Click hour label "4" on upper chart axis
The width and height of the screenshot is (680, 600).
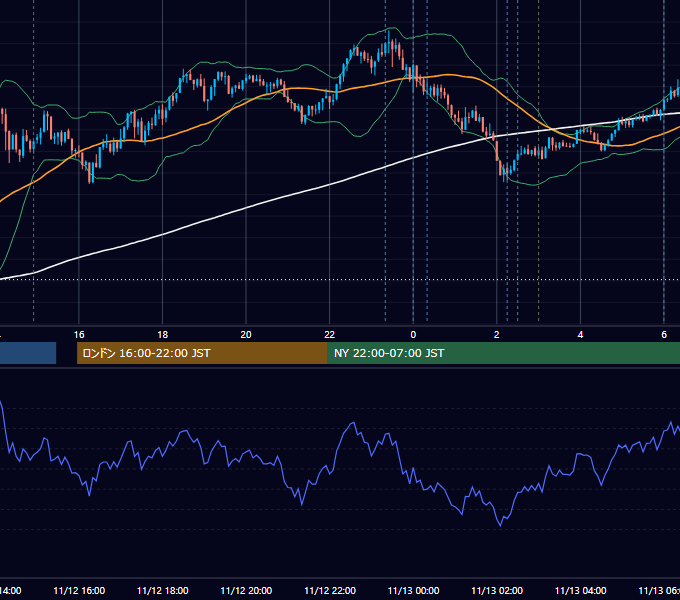tap(580, 335)
